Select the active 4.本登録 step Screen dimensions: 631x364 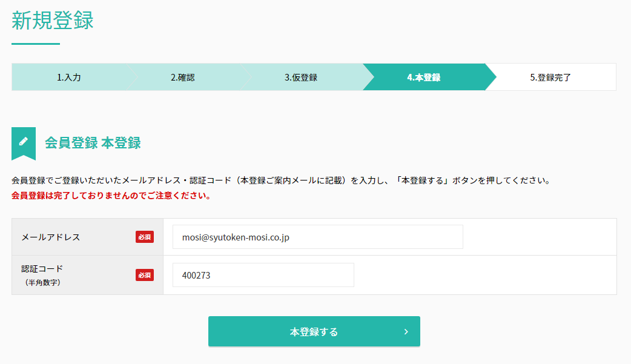click(423, 78)
